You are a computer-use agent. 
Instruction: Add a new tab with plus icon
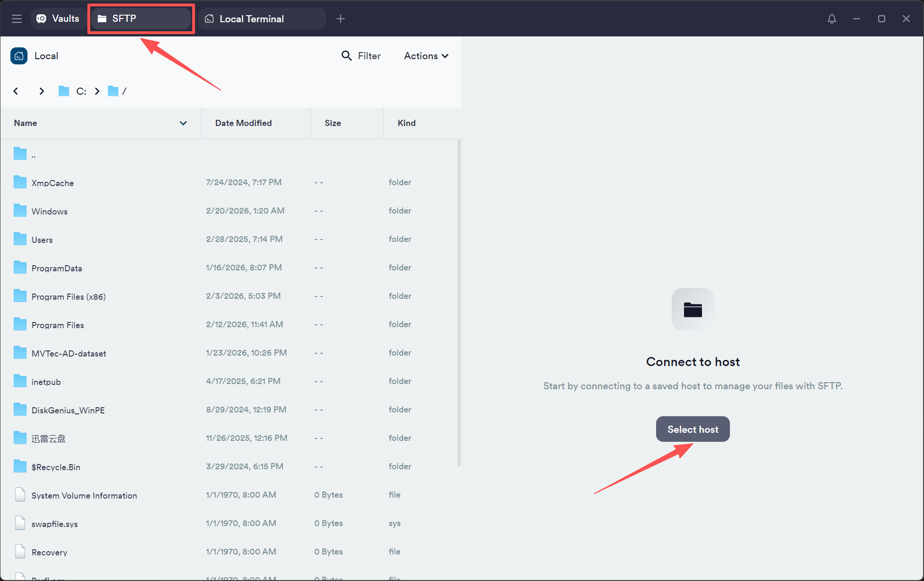(340, 18)
